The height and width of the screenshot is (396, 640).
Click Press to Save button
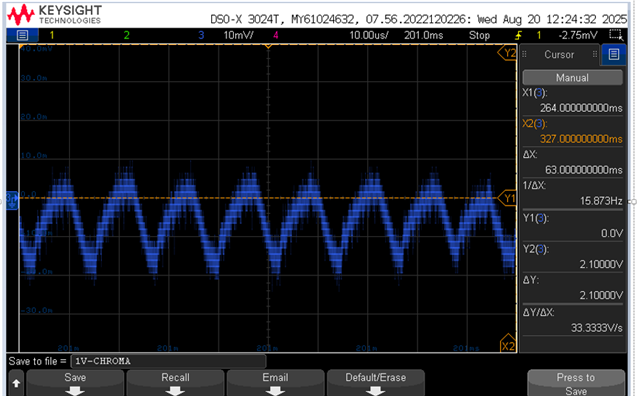click(576, 383)
